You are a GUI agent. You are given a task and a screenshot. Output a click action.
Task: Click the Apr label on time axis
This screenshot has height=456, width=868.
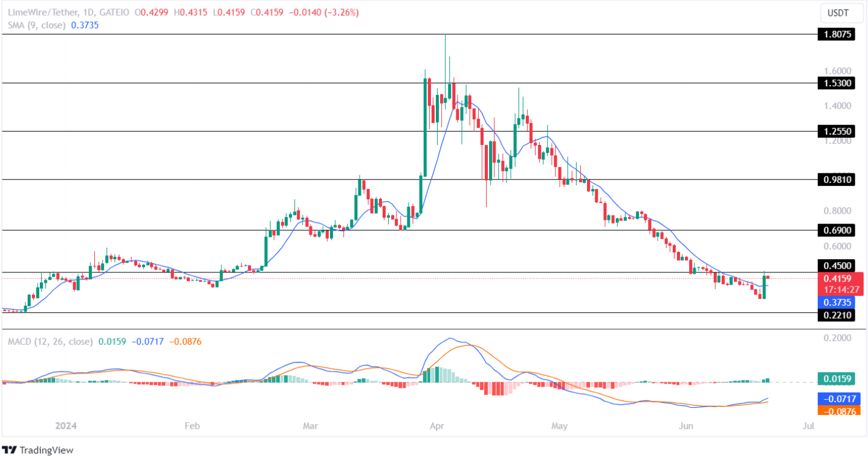tap(436, 426)
